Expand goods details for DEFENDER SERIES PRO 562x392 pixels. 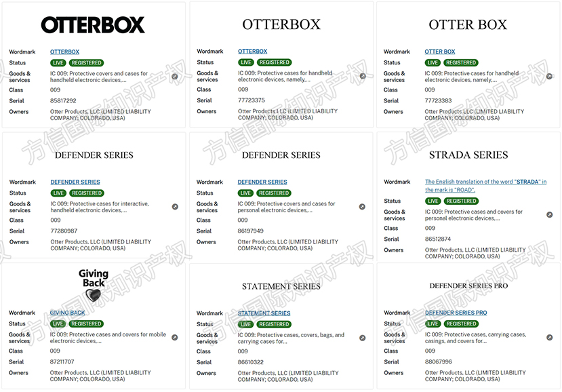tap(550, 337)
